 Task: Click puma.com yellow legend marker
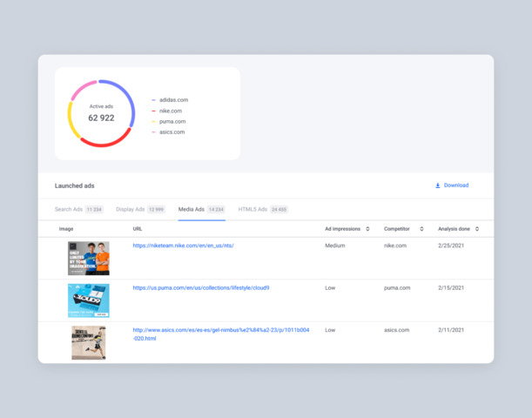tap(154, 121)
